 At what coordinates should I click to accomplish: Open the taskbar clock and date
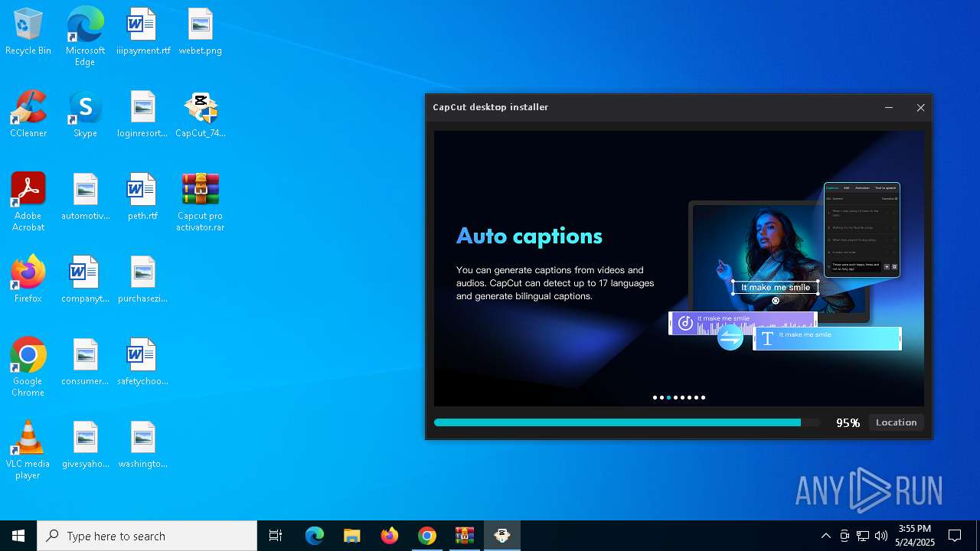pyautogui.click(x=914, y=536)
